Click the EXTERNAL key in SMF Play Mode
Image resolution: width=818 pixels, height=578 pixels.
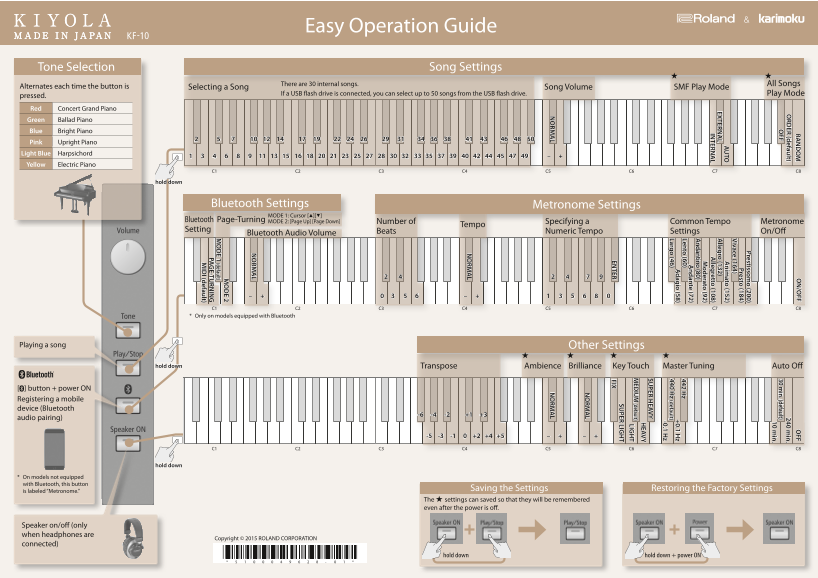[719, 121]
